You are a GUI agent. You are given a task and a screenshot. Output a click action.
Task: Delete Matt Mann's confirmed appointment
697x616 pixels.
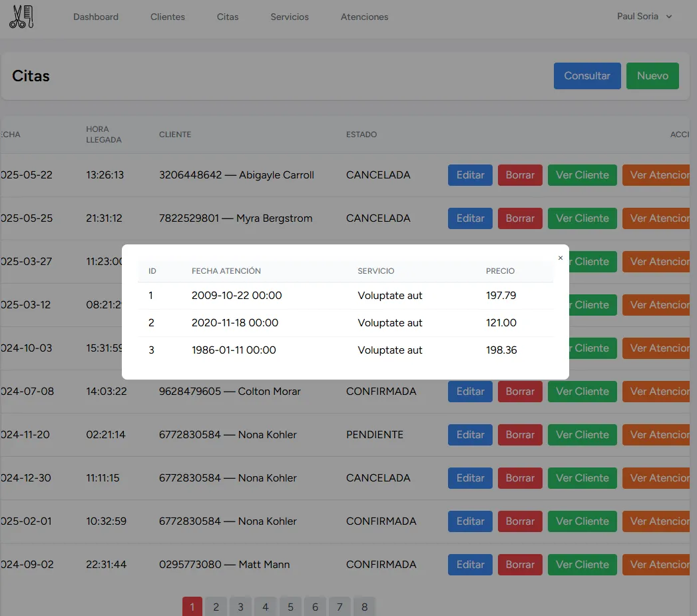click(520, 565)
